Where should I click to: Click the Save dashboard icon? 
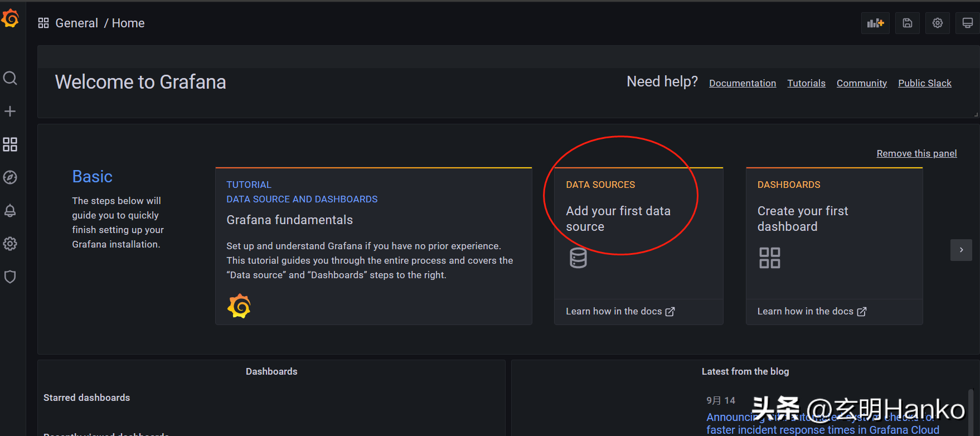(908, 23)
